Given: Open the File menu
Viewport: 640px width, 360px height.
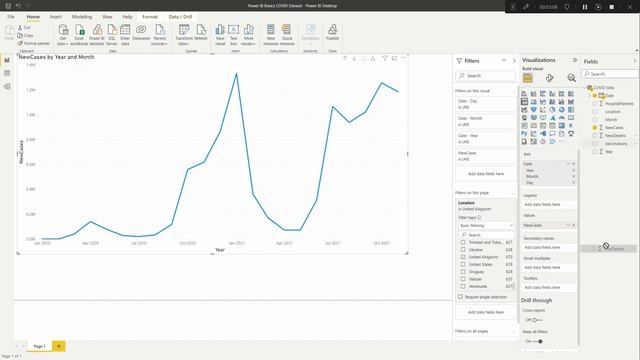Looking at the screenshot, I should pos(11,17).
